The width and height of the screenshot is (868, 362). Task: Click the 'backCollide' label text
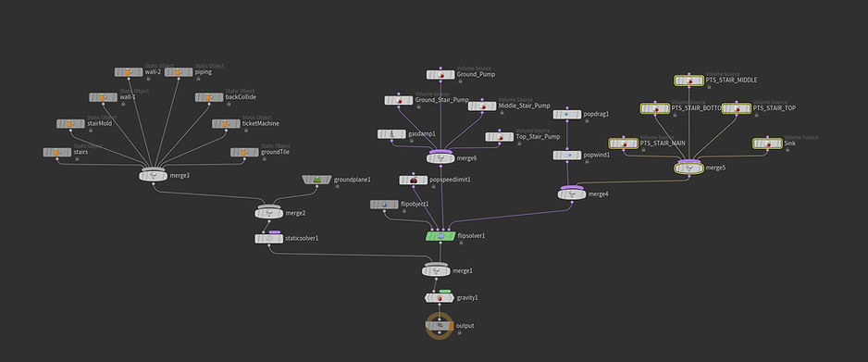[241, 97]
